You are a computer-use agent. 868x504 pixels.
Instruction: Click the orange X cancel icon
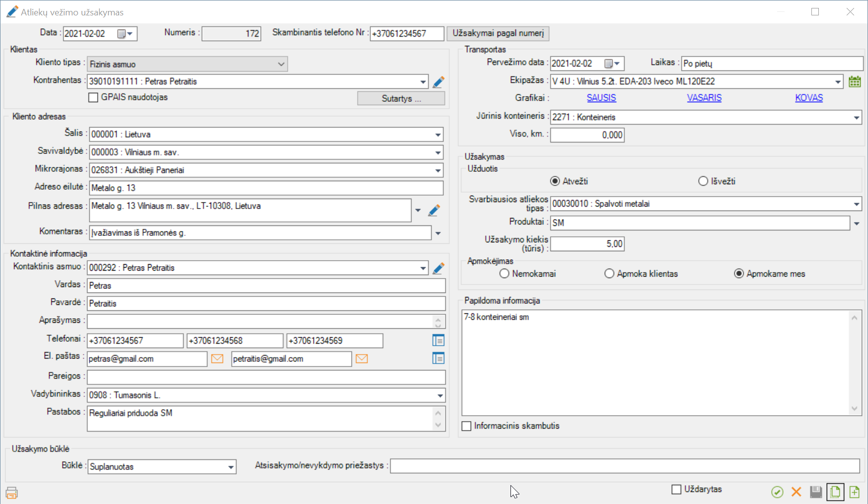click(796, 492)
